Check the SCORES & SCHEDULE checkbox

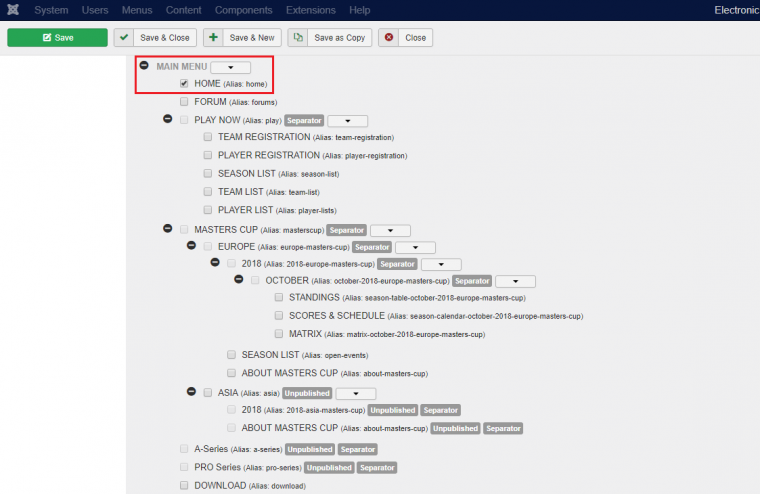[x=279, y=316]
